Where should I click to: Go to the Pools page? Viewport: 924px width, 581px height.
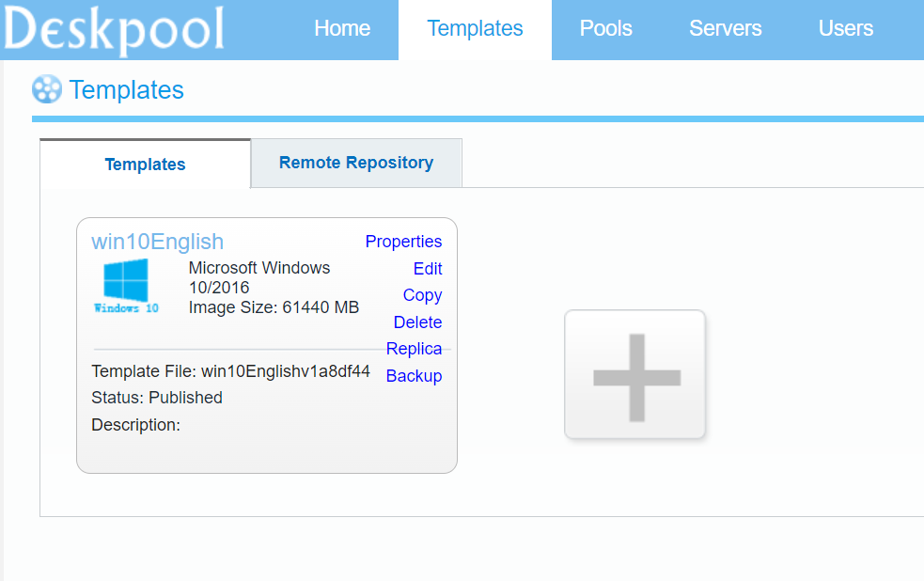tap(605, 28)
